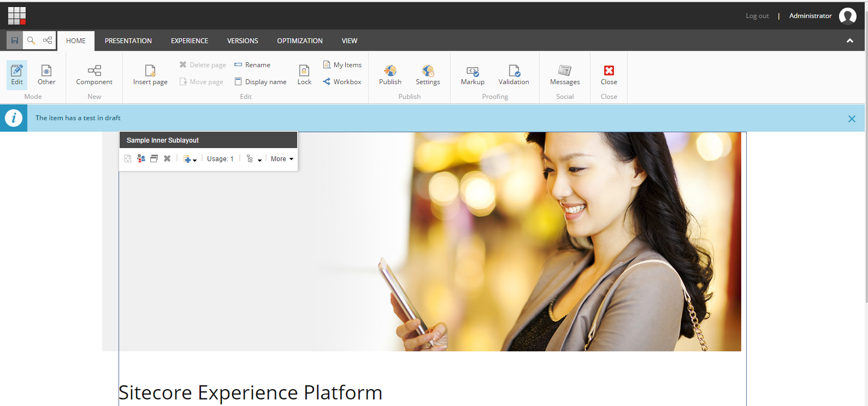Click the Administrator user name
This screenshot has height=406, width=868.
(x=811, y=16)
